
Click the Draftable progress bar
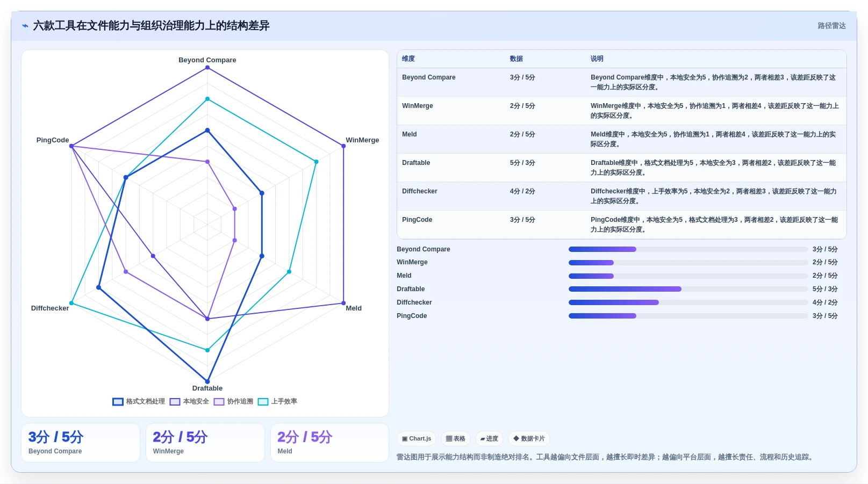click(x=688, y=289)
